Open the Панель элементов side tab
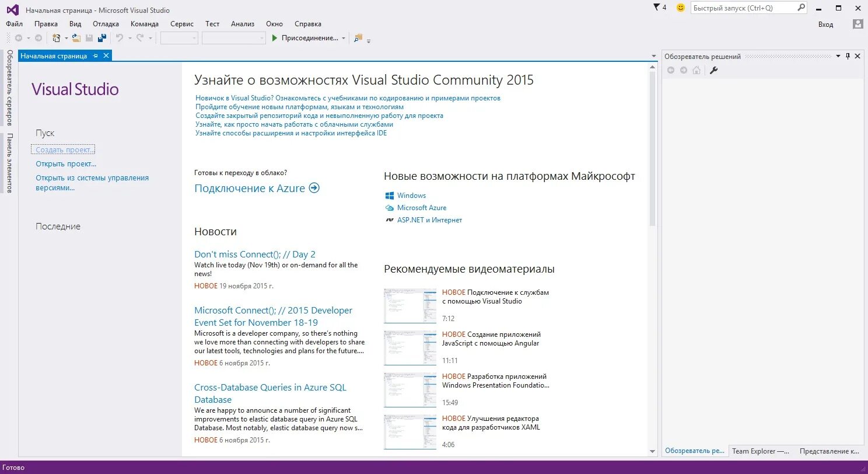This screenshot has height=474, width=868. pyautogui.click(x=9, y=163)
